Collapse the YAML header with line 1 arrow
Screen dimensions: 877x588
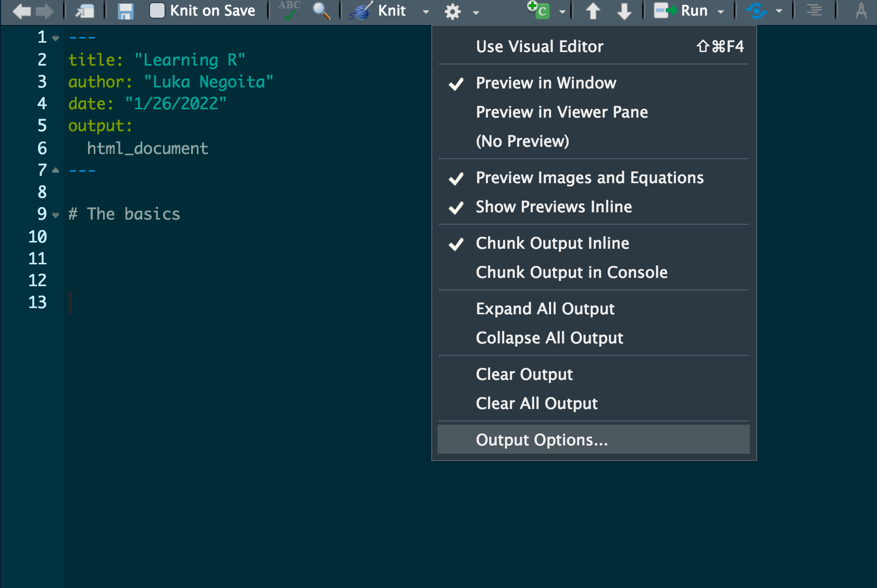[55, 38]
